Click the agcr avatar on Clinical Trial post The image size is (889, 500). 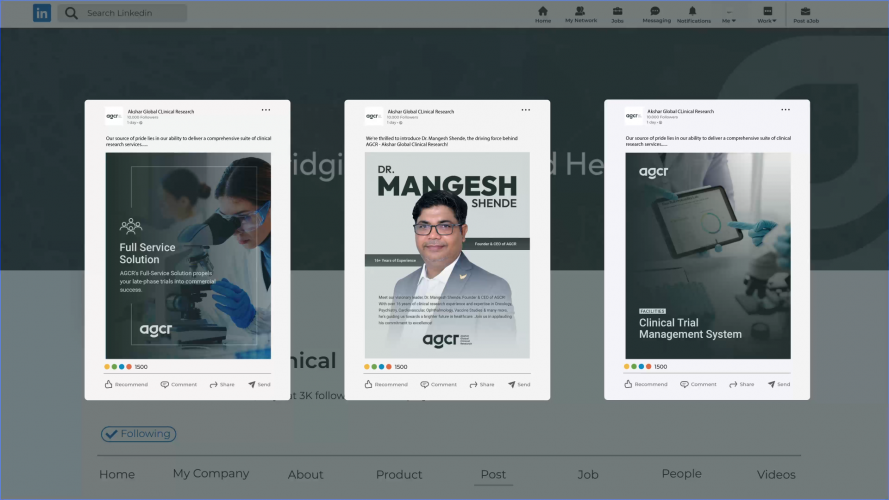633,116
